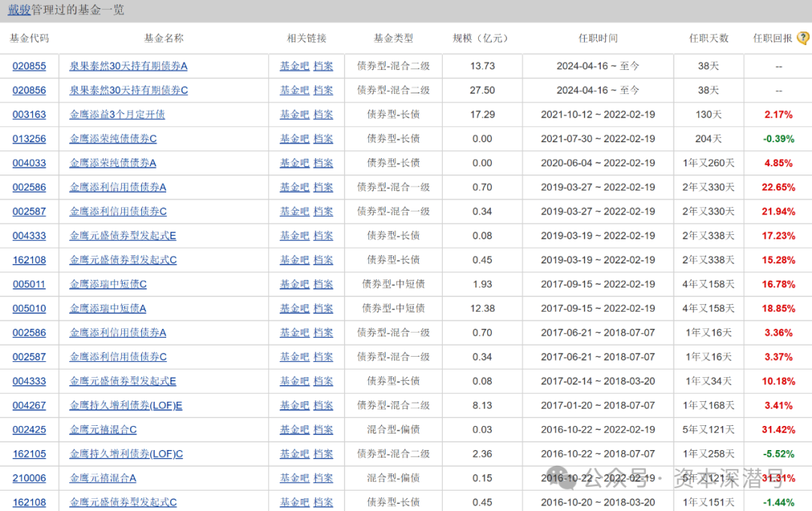Open 档案 for 金鹰元禧混合C

coord(323,430)
